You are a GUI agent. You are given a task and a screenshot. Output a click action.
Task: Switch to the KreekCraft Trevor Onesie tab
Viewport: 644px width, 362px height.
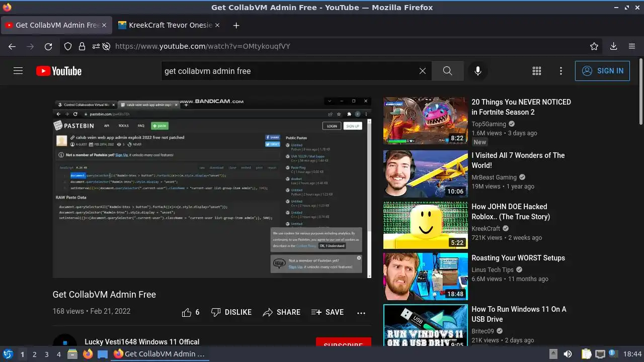(170, 25)
